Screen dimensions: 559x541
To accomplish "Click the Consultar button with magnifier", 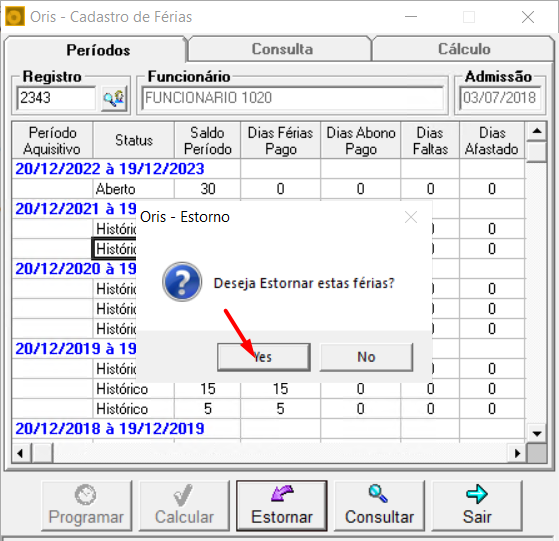I will coord(379,506).
